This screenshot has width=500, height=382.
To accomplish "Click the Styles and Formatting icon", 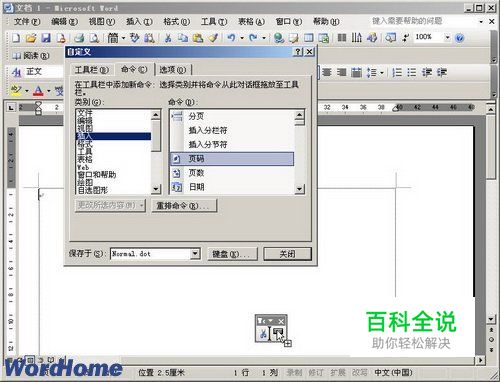I will pyautogui.click(x=16, y=72).
